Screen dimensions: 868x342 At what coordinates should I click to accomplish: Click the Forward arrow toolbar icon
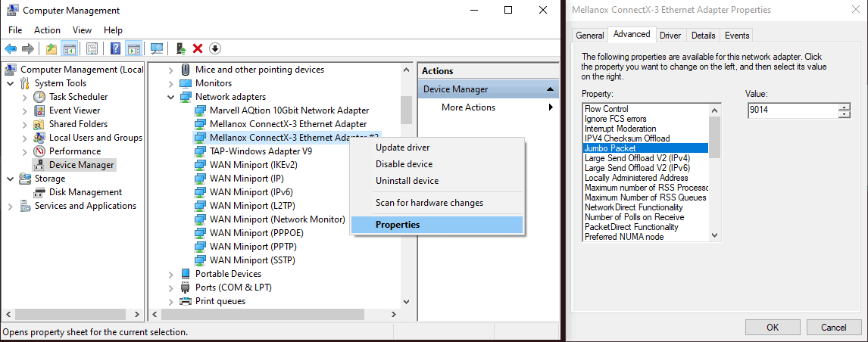click(28, 48)
